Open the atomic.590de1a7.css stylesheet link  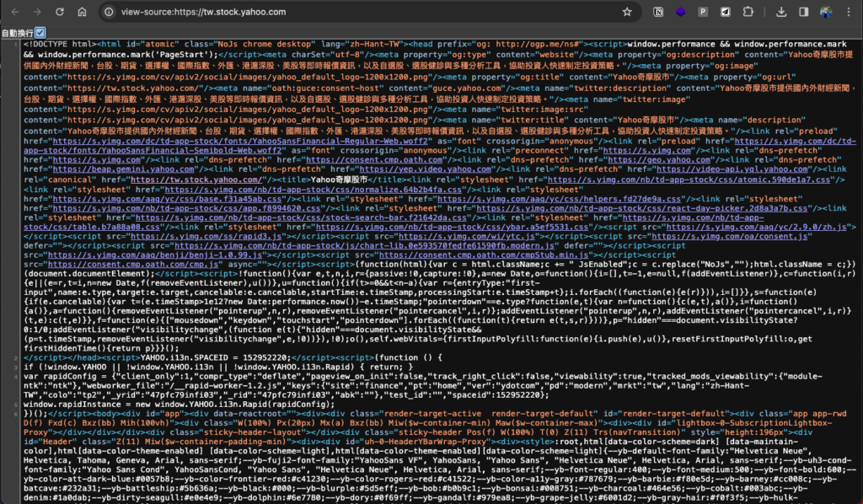pyautogui.click(x=689, y=180)
